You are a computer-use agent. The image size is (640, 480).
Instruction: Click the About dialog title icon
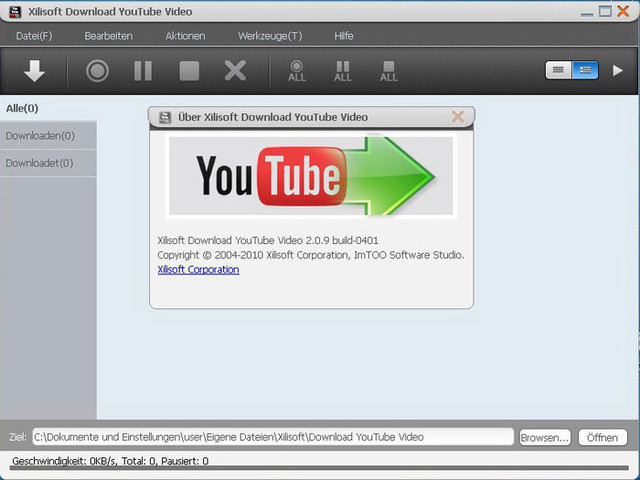point(165,117)
